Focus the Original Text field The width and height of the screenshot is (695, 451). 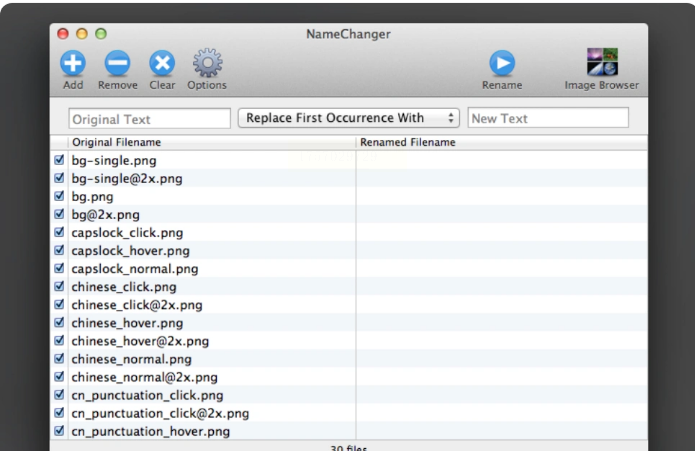[149, 119]
